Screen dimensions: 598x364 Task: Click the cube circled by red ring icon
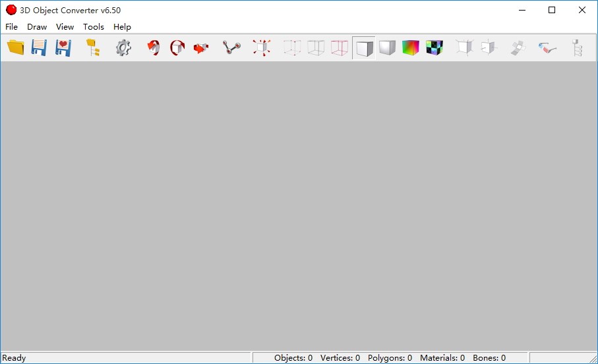tap(177, 47)
